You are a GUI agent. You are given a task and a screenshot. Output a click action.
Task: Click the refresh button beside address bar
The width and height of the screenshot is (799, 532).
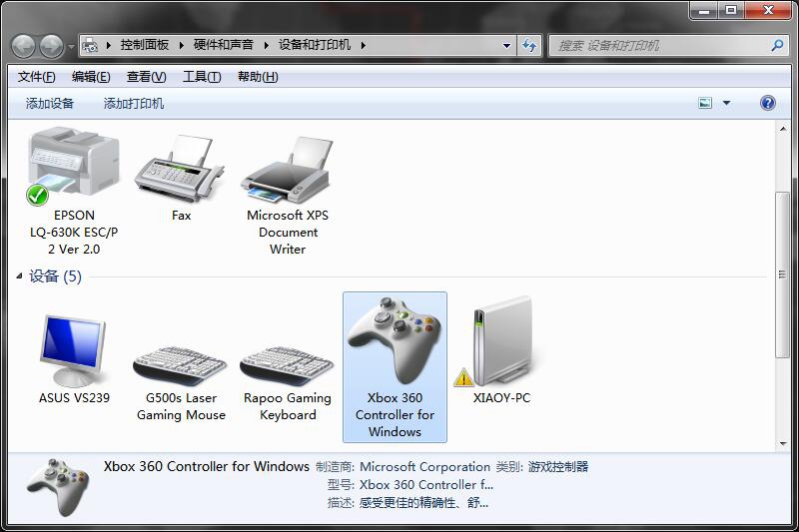[x=529, y=46]
